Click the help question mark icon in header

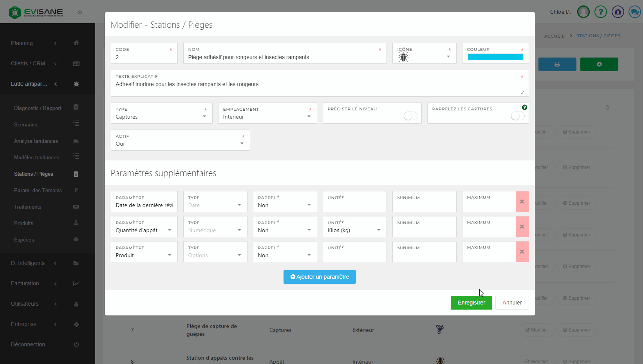(600, 12)
